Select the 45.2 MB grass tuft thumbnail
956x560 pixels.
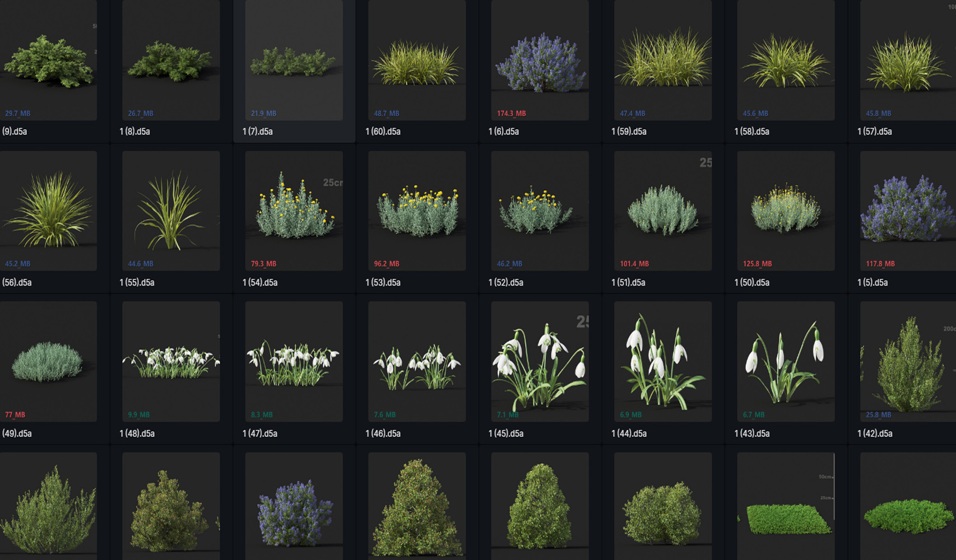(48, 211)
